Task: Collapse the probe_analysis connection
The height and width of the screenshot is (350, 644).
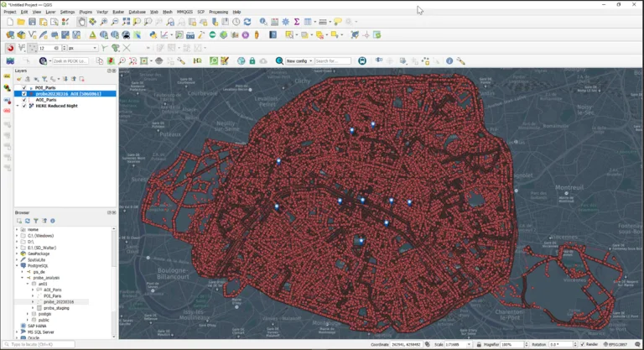Action: (x=23, y=278)
